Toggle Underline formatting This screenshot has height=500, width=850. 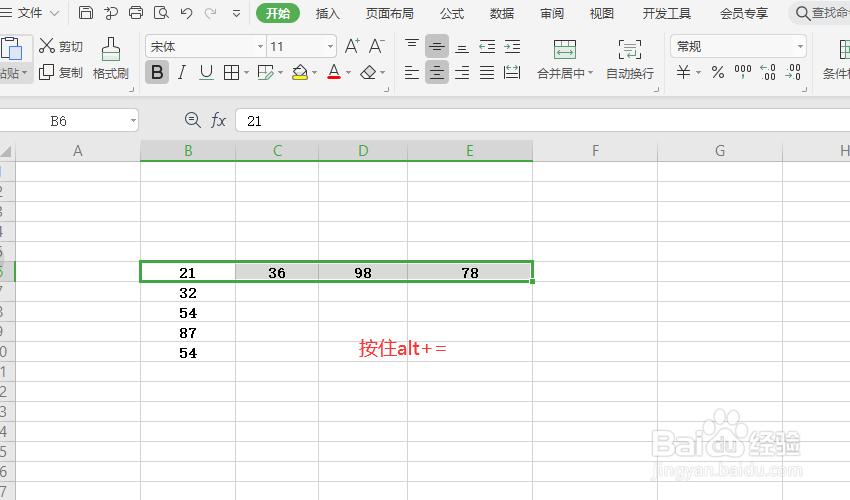tap(206, 72)
